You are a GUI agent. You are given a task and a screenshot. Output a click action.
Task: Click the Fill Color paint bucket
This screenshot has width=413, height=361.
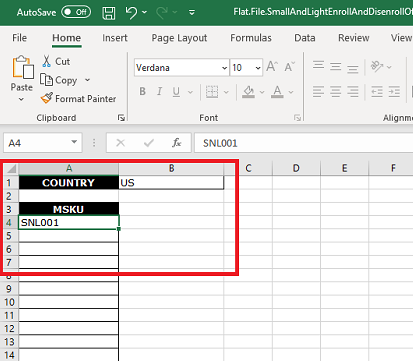tap(249, 91)
